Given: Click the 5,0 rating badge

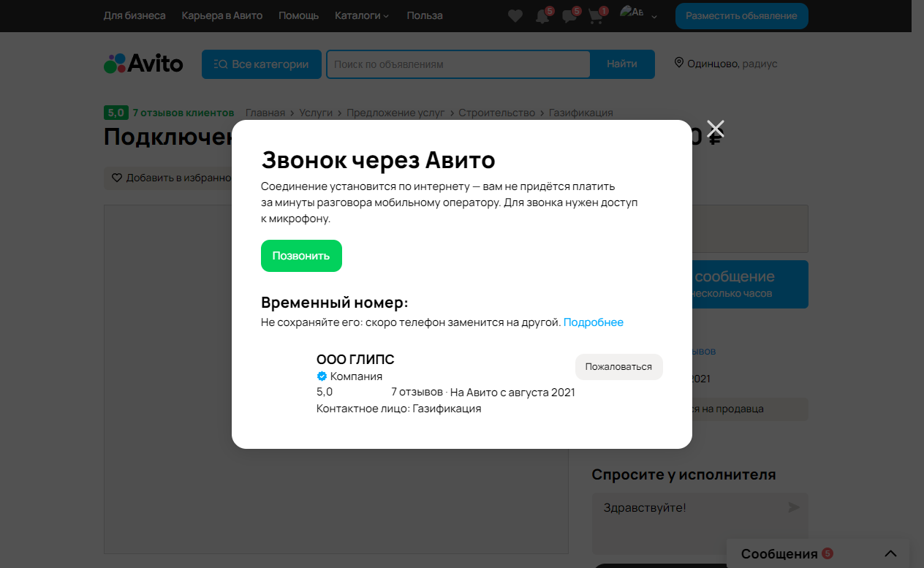Looking at the screenshot, I should pos(115,113).
